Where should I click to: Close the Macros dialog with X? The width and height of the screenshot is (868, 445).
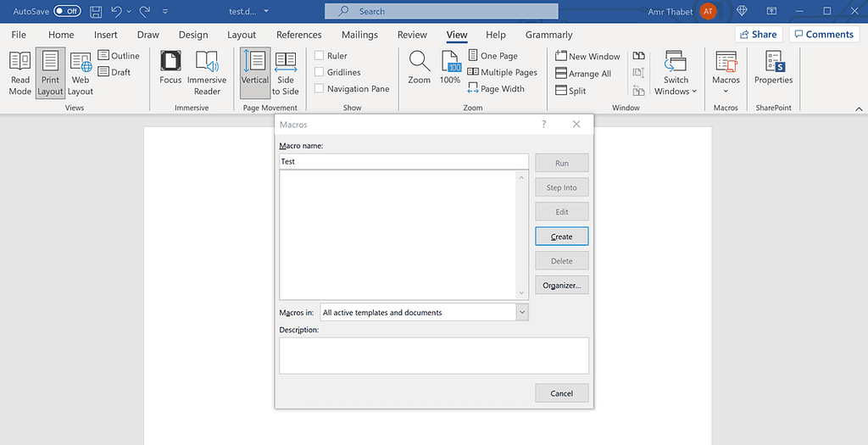[576, 124]
